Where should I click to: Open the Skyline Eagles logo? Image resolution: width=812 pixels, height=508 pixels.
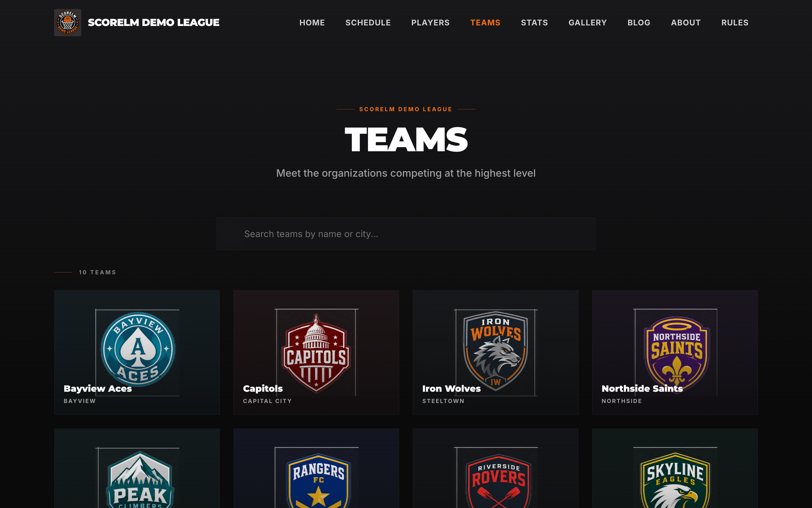[x=675, y=480]
